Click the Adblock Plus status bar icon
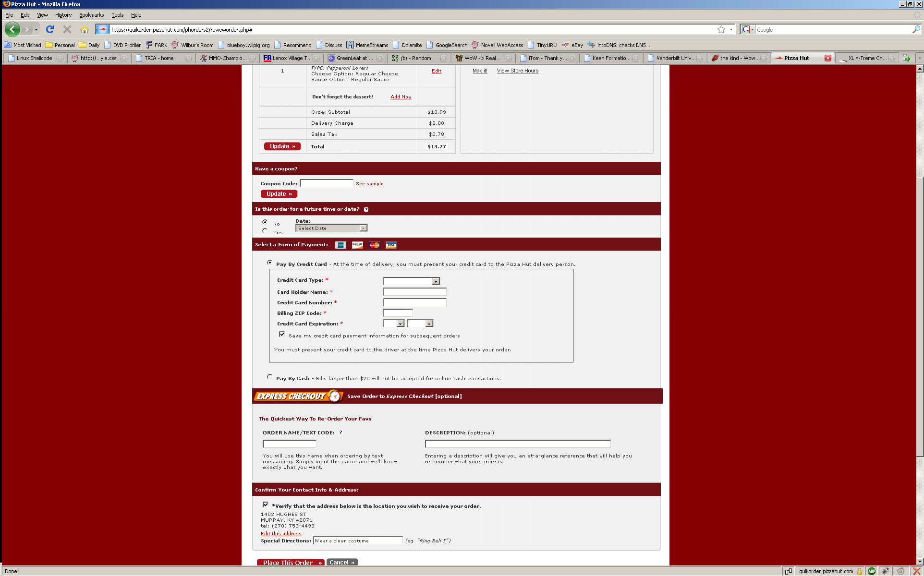 tap(872, 571)
